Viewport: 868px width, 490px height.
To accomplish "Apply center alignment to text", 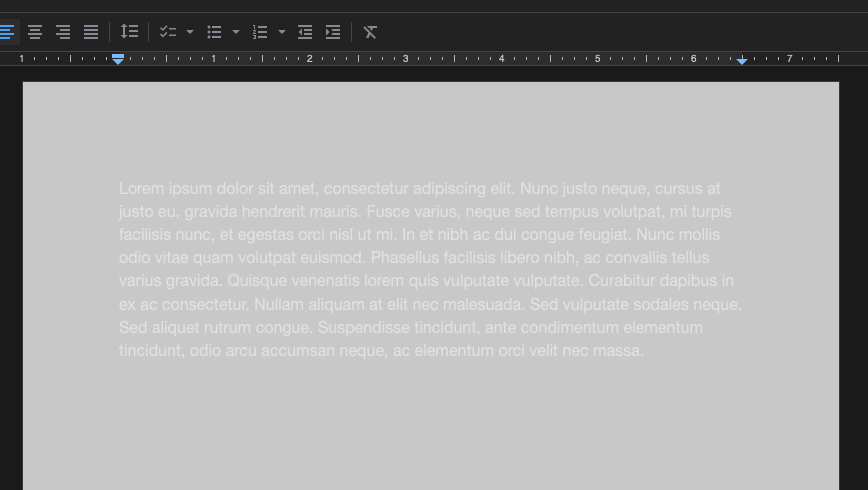I will pos(35,32).
